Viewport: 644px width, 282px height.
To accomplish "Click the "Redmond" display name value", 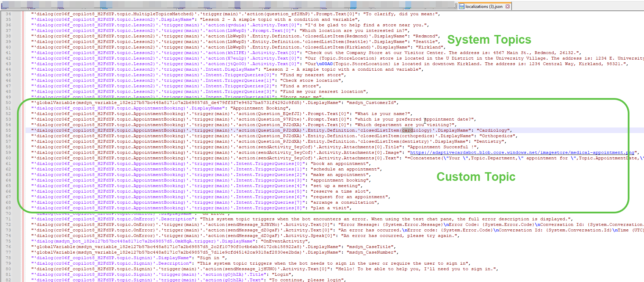I will tap(425, 36).
